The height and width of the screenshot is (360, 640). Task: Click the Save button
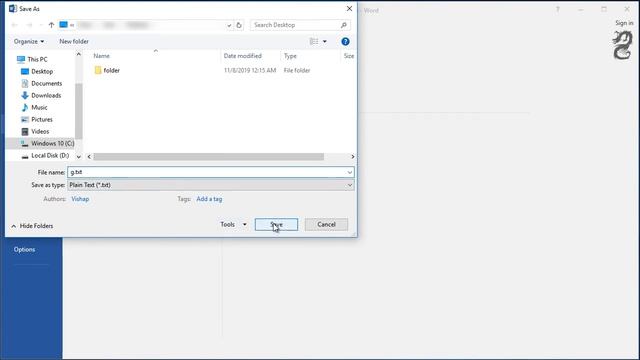click(276, 224)
